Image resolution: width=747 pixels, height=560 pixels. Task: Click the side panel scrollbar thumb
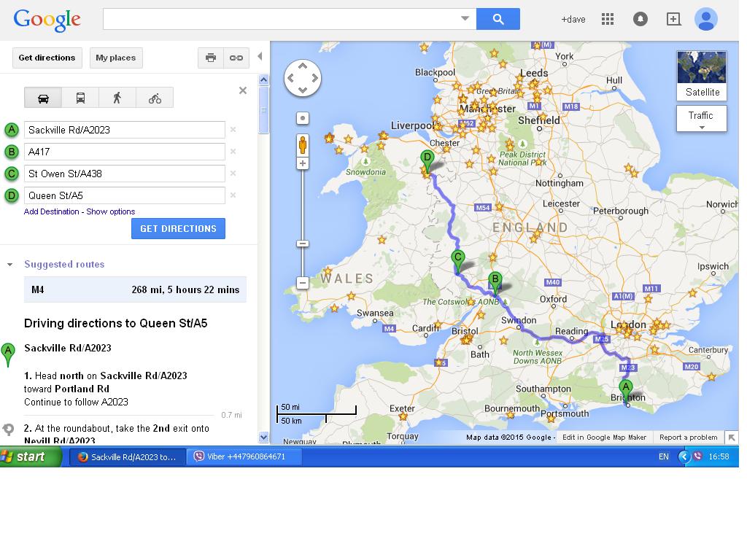pyautogui.click(x=263, y=109)
